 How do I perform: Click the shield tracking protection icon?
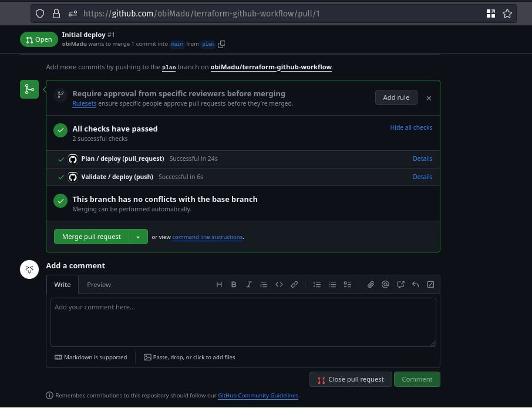40,14
